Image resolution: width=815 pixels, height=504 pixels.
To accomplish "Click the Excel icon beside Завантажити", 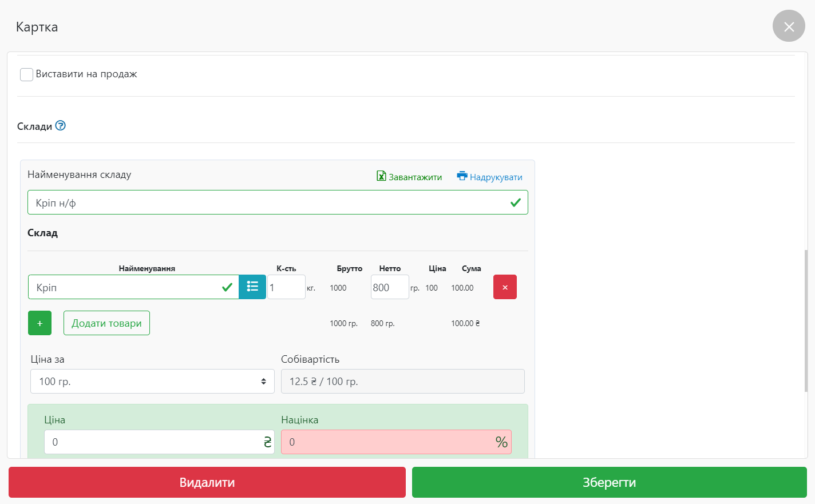I will point(381,176).
